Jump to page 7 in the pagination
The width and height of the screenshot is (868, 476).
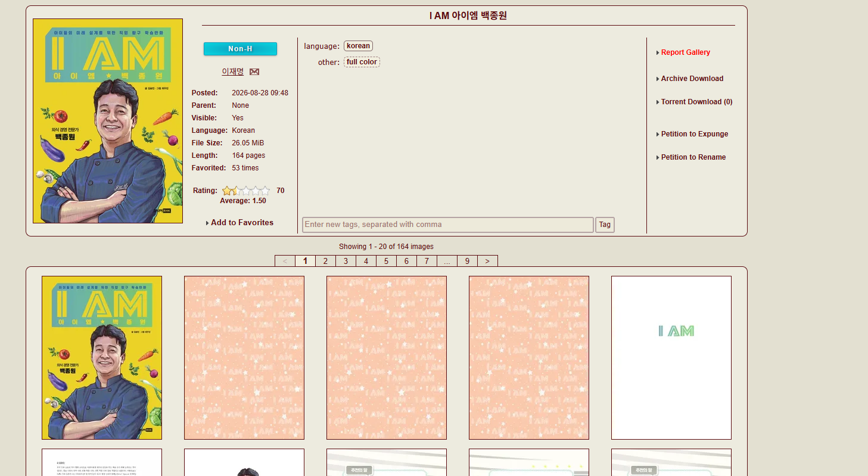(x=427, y=261)
